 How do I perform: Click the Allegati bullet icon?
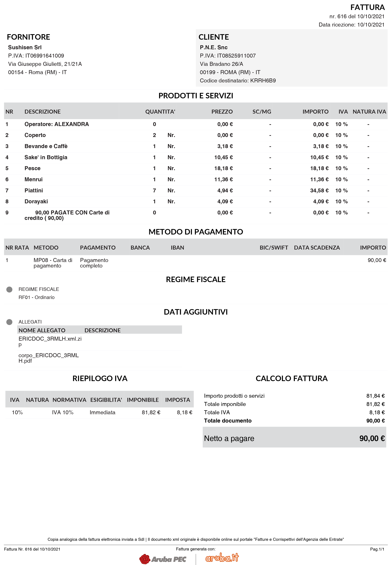[x=9, y=322]
